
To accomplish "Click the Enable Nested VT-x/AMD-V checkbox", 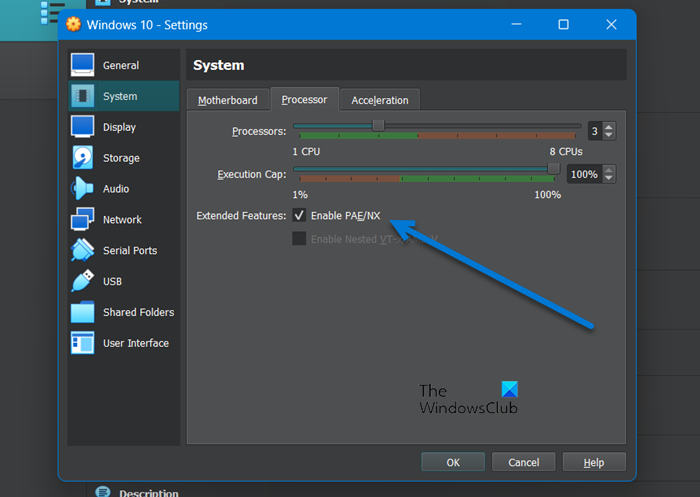I will 299,238.
